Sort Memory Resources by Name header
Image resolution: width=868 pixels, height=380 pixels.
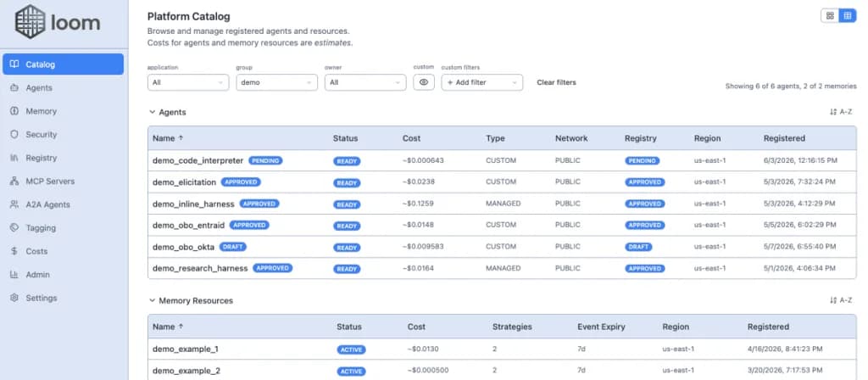click(168, 327)
